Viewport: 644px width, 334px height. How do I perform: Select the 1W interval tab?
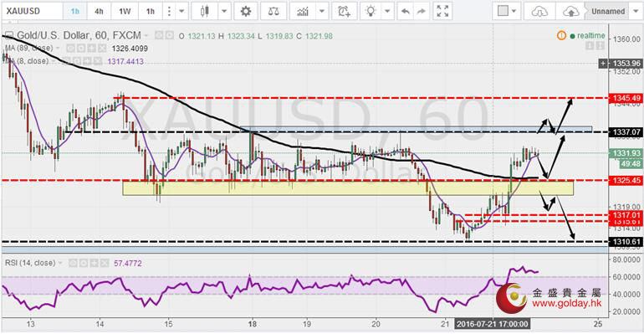125,11
